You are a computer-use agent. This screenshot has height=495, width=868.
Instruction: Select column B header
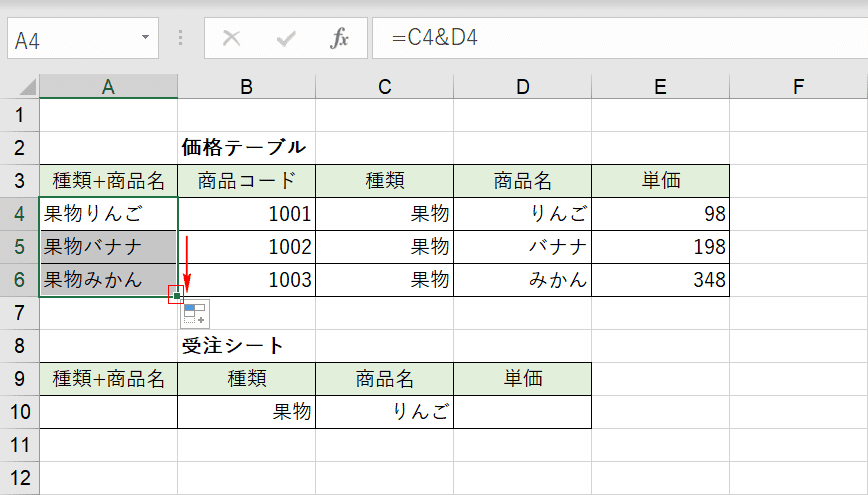[246, 87]
